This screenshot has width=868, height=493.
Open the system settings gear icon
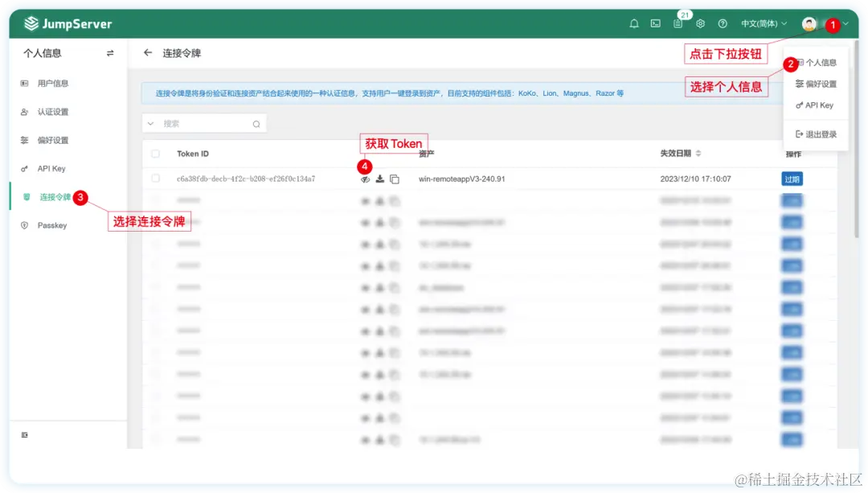click(x=700, y=24)
